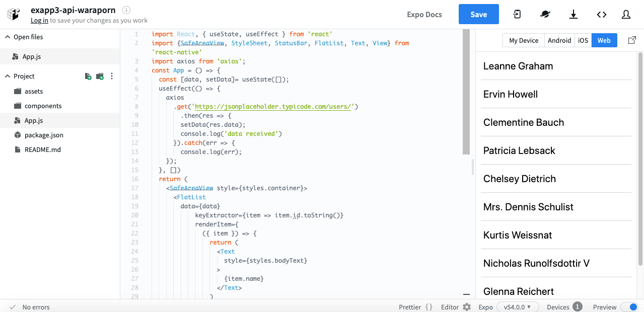Open package.json in the file tree
The height and width of the screenshot is (312, 644).
(x=45, y=135)
